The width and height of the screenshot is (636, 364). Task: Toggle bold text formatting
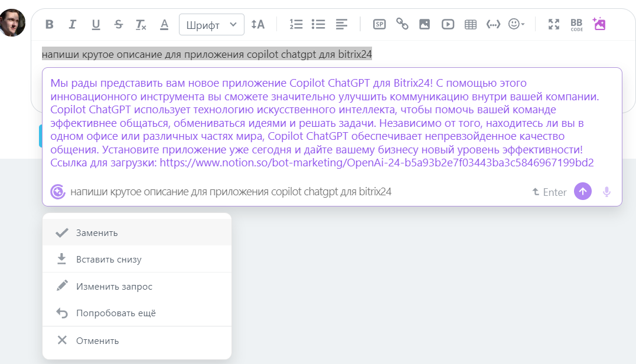pyautogui.click(x=50, y=24)
